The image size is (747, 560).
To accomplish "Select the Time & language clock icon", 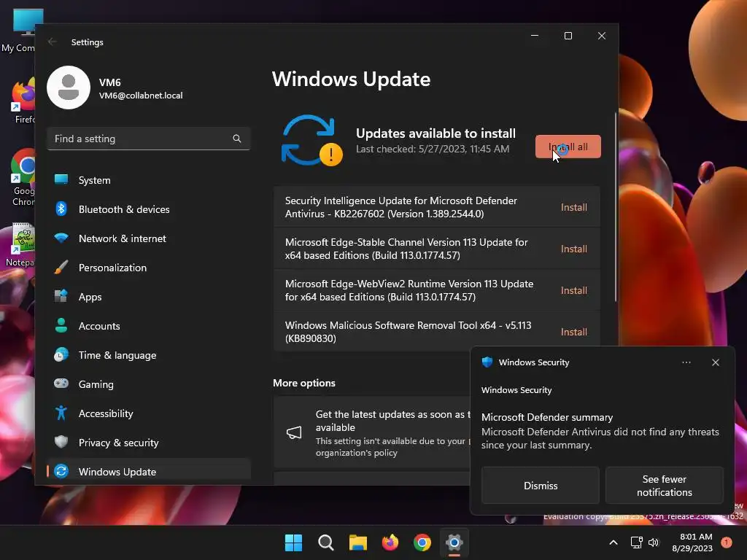I will coord(61,355).
